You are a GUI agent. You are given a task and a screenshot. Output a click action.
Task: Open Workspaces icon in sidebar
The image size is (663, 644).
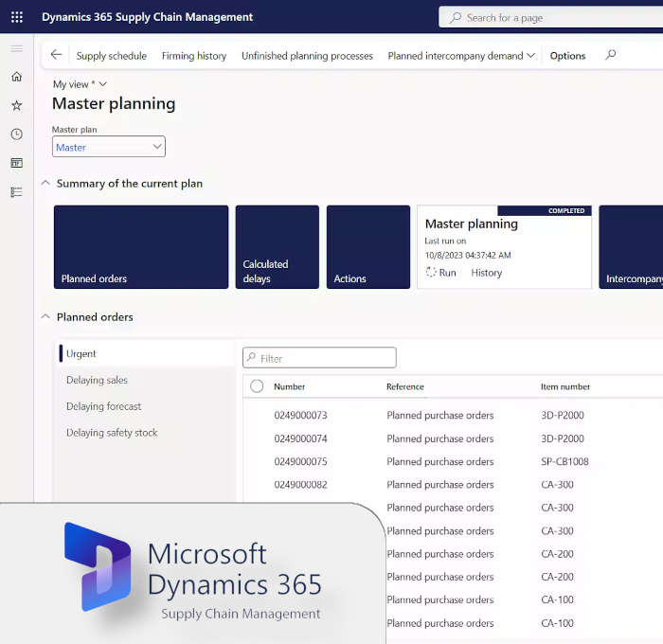pos(17,163)
